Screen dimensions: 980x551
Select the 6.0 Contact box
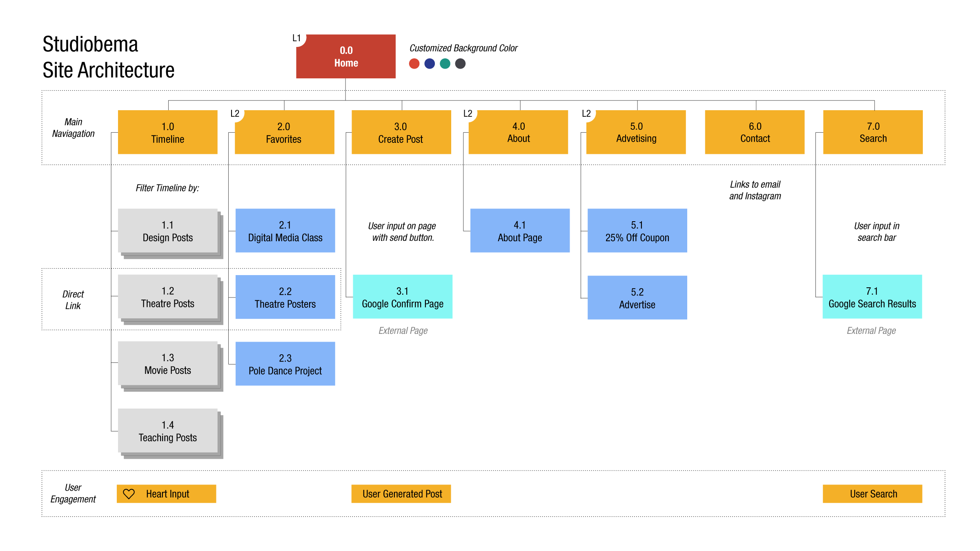pos(755,132)
